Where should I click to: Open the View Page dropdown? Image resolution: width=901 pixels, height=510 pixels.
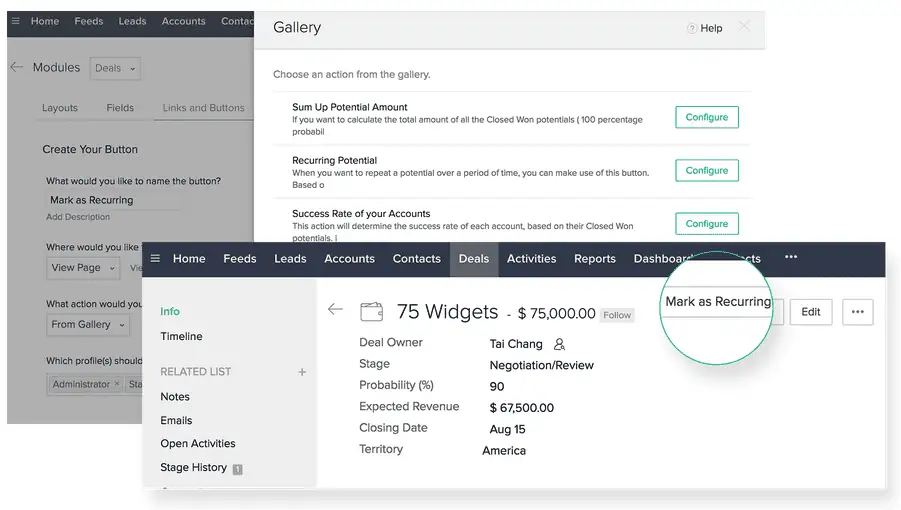tap(84, 268)
